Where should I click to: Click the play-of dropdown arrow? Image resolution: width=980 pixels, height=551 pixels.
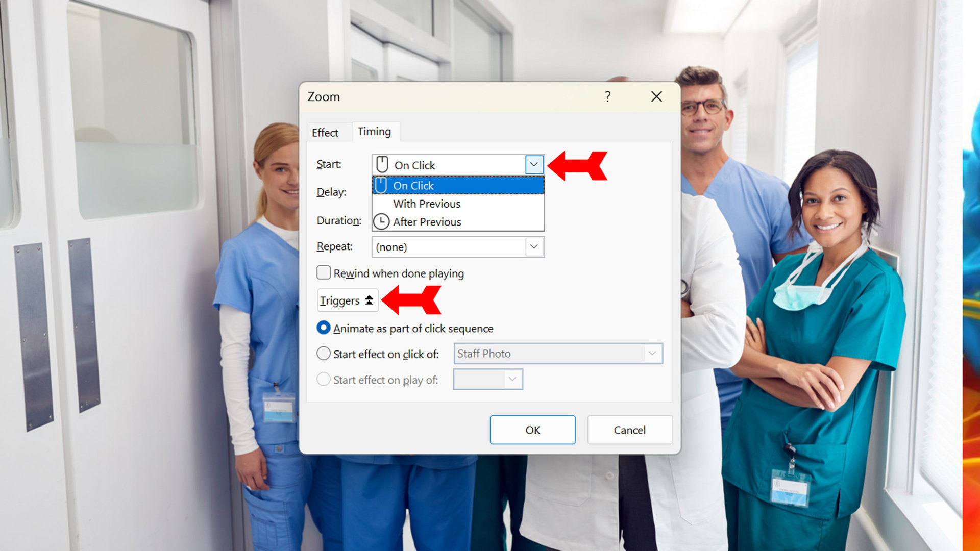point(513,380)
